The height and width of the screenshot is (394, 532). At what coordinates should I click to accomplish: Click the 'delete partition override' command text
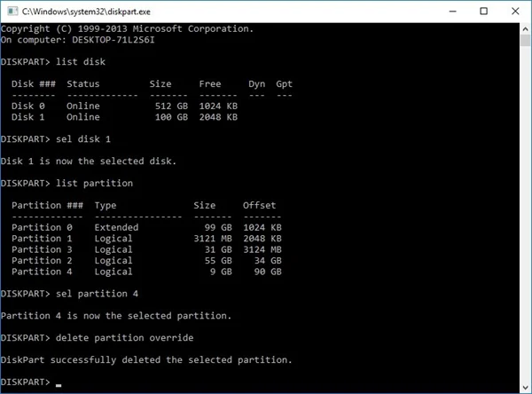pos(124,338)
